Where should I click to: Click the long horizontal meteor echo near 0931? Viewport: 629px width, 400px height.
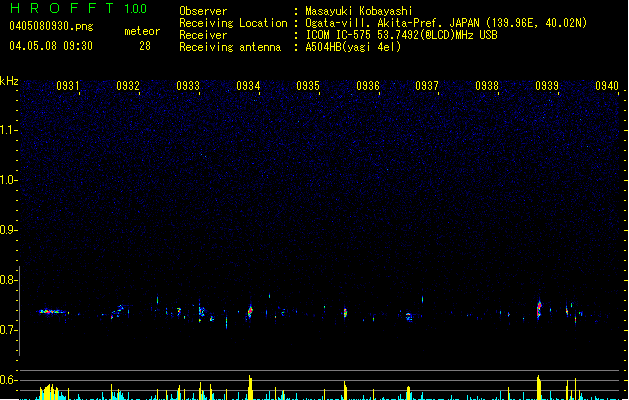click(x=51, y=311)
